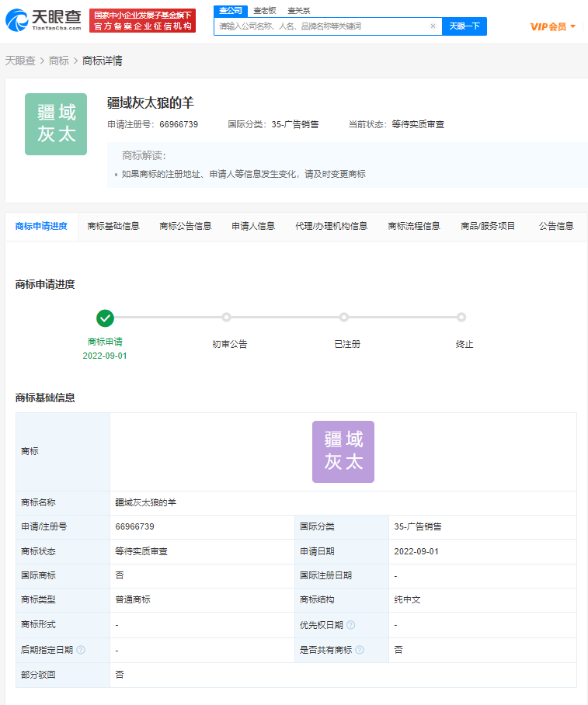Open the 商标公告信息 tab
This screenshot has width=588, height=705.
tap(186, 226)
